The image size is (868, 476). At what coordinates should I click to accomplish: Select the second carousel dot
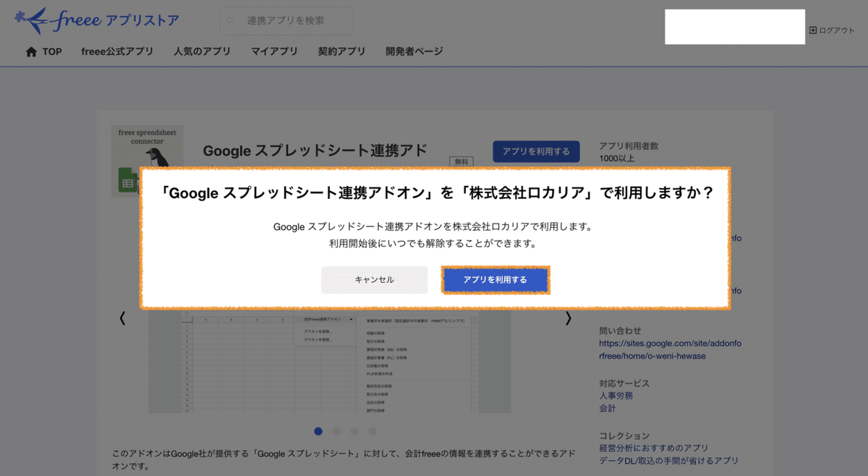coord(336,431)
